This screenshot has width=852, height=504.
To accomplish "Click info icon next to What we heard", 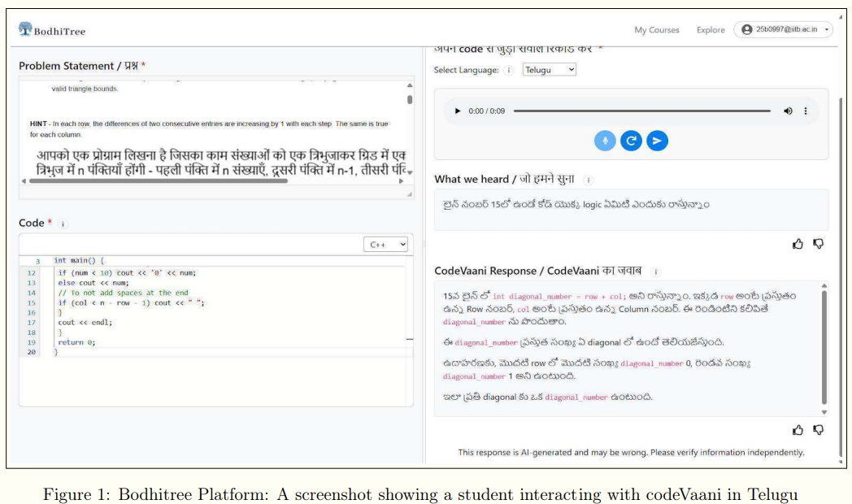I will pyautogui.click(x=588, y=180).
